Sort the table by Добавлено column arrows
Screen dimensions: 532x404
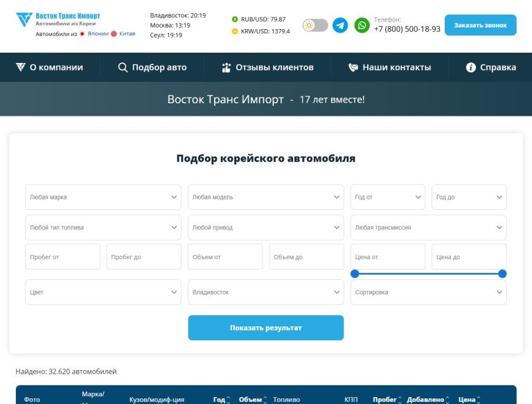(x=447, y=400)
